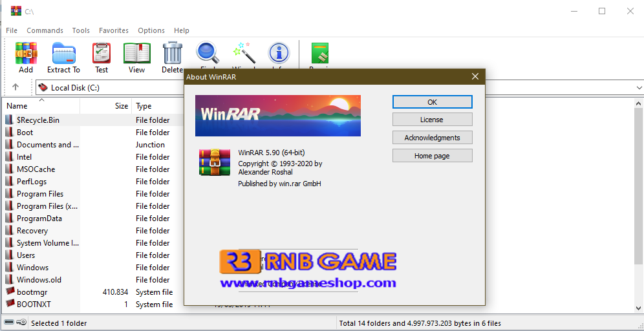The width and height of the screenshot is (644, 331).
Task: Sort by the Type column header
Action: coord(158,105)
